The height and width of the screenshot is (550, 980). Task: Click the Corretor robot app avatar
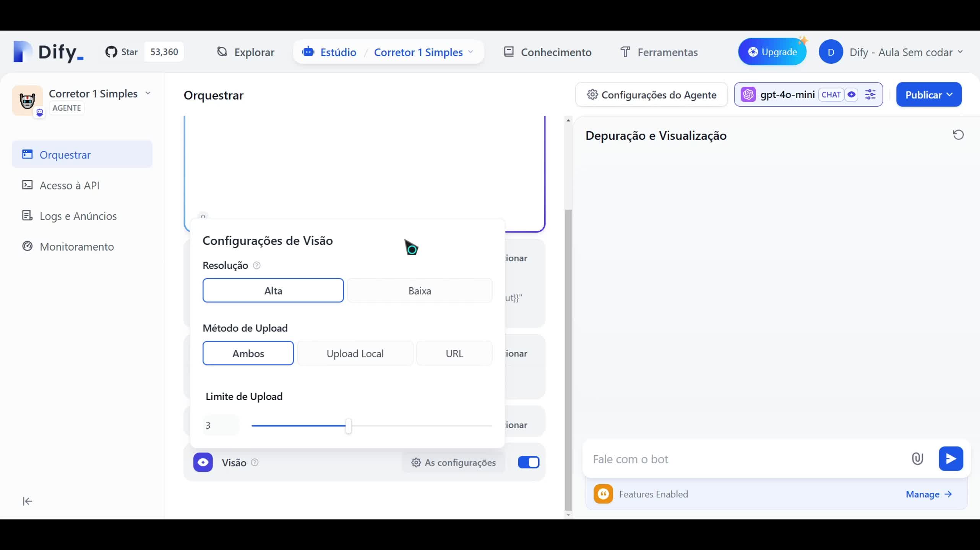[x=28, y=100]
